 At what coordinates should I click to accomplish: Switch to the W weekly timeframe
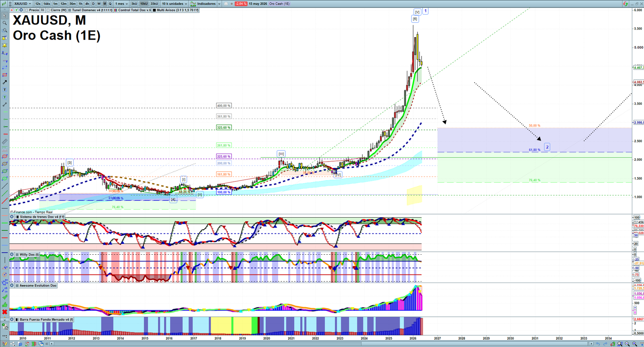point(99,4)
